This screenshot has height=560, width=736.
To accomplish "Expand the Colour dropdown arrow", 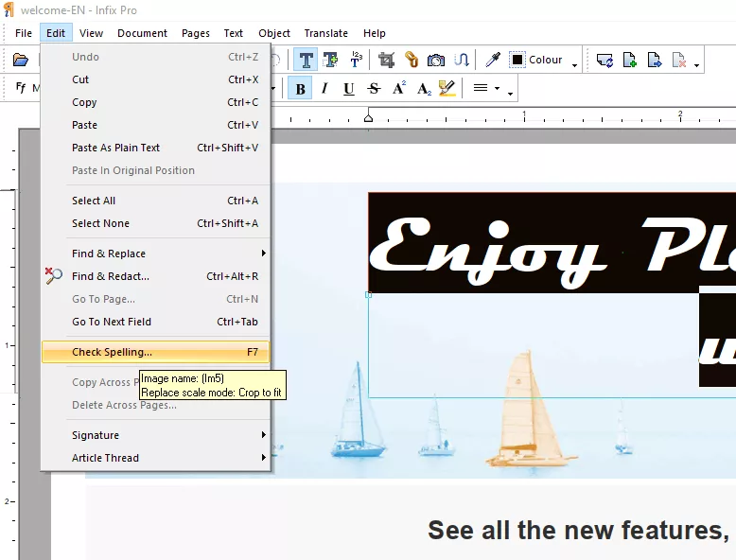I will 574,65.
